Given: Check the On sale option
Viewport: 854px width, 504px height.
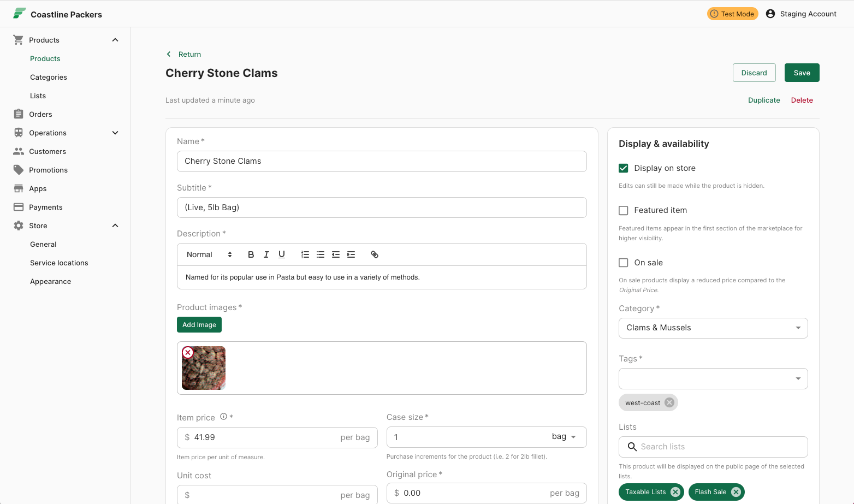Looking at the screenshot, I should click(x=623, y=263).
